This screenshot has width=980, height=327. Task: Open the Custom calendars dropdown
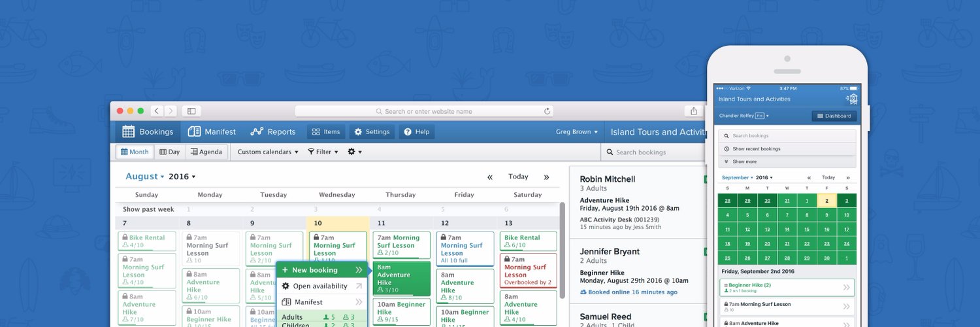[268, 152]
